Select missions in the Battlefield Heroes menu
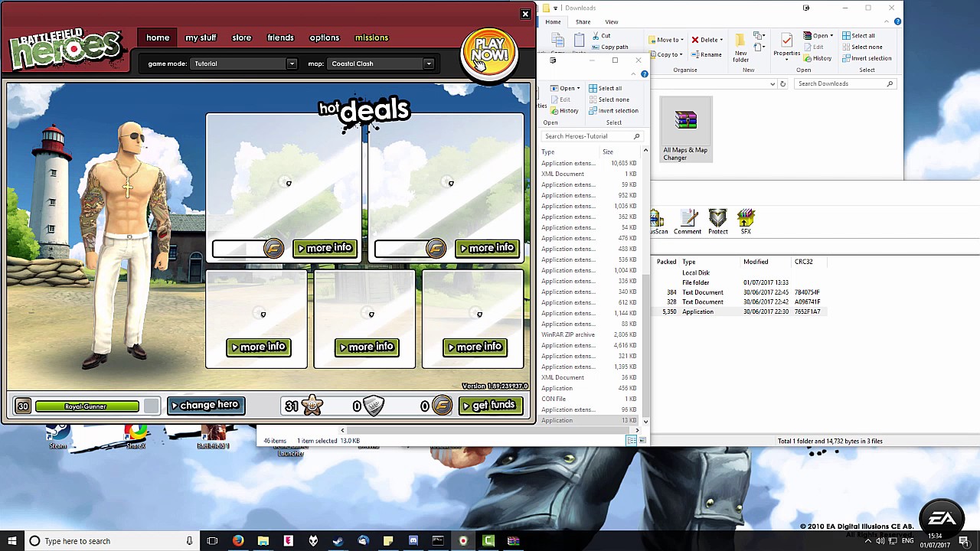Image resolution: width=980 pixels, height=551 pixels. [x=371, y=37]
